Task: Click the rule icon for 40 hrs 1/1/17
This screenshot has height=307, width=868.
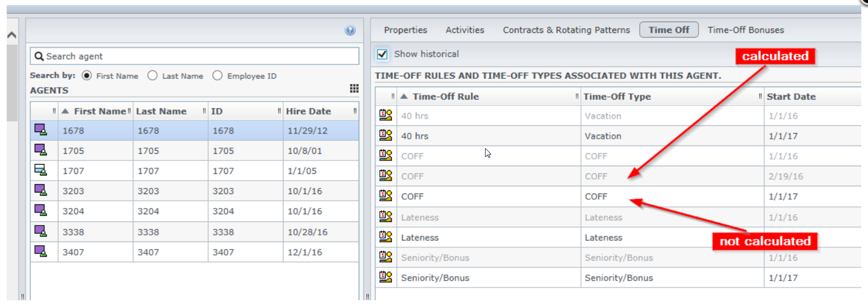Action: click(386, 136)
